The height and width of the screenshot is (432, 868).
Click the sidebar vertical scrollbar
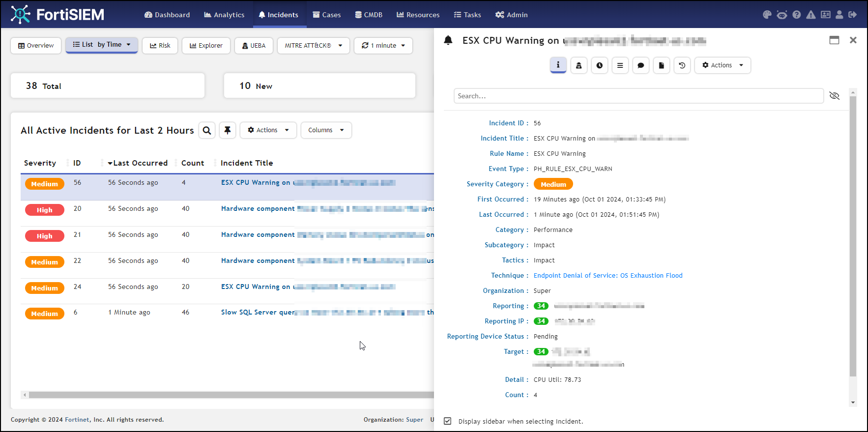point(853,236)
